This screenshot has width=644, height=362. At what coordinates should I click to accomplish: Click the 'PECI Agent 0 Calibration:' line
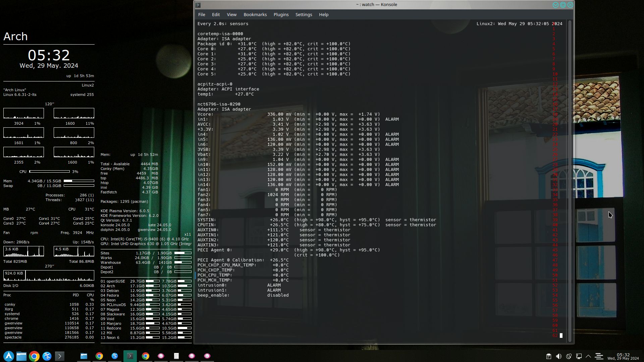point(243,260)
